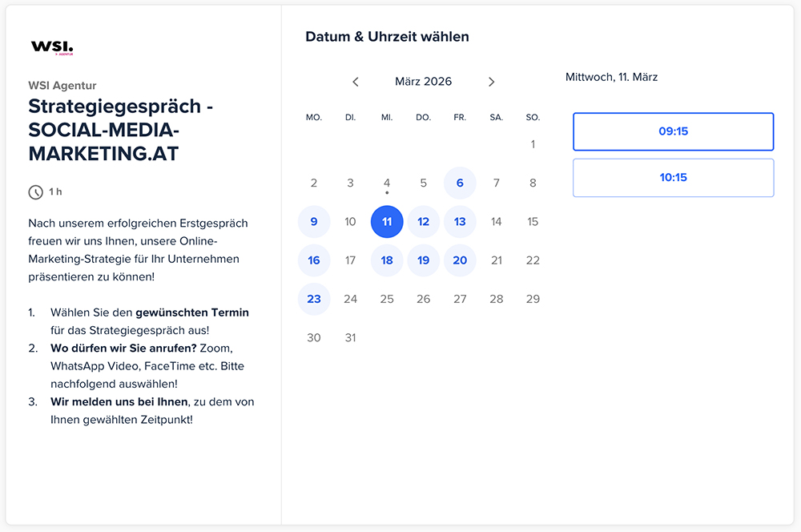Click the Datum & Uhrzeit wählen heading
Screen dimensions: 801x532
coord(387,37)
